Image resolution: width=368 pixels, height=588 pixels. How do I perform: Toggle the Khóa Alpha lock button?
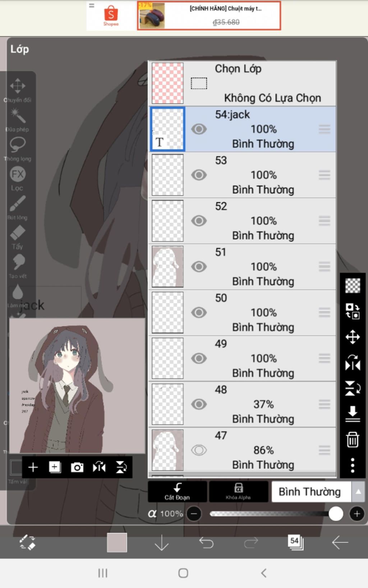238,491
